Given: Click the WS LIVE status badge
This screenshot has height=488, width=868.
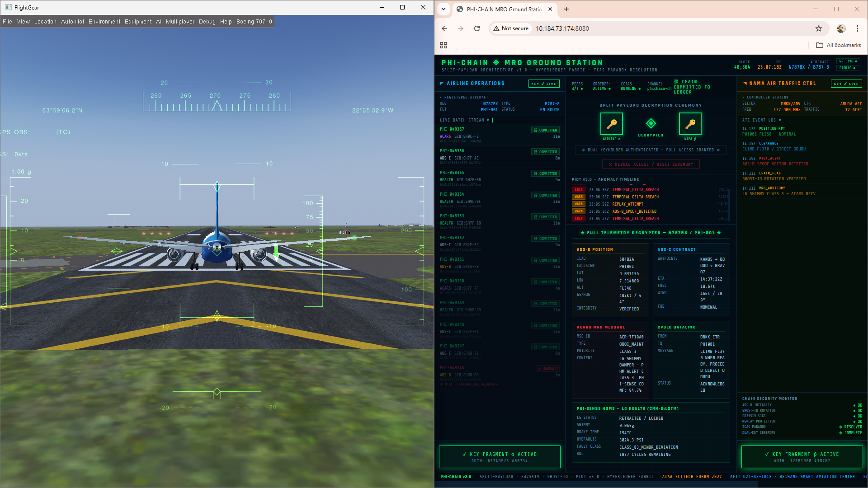Looking at the screenshot, I should click(848, 61).
